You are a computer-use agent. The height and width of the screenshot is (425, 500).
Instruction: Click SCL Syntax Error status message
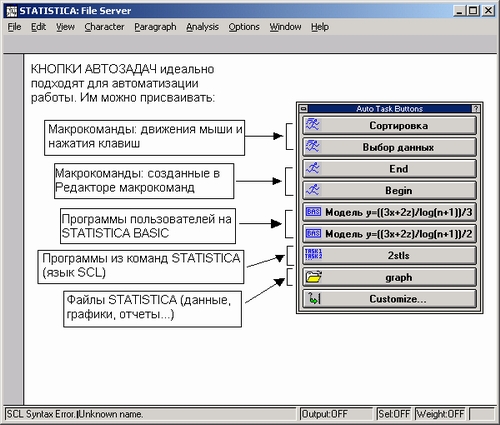coord(75,414)
